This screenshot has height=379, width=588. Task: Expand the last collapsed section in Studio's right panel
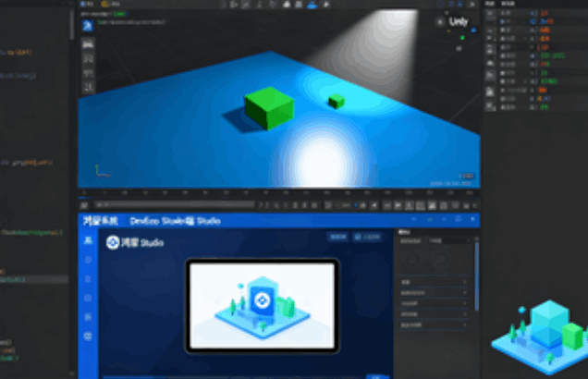tap(434, 325)
